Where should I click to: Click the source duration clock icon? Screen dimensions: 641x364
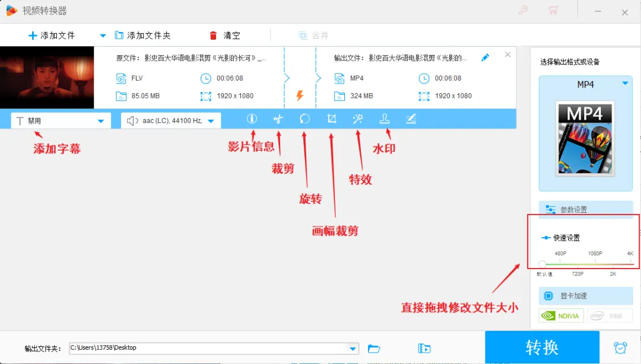point(205,78)
